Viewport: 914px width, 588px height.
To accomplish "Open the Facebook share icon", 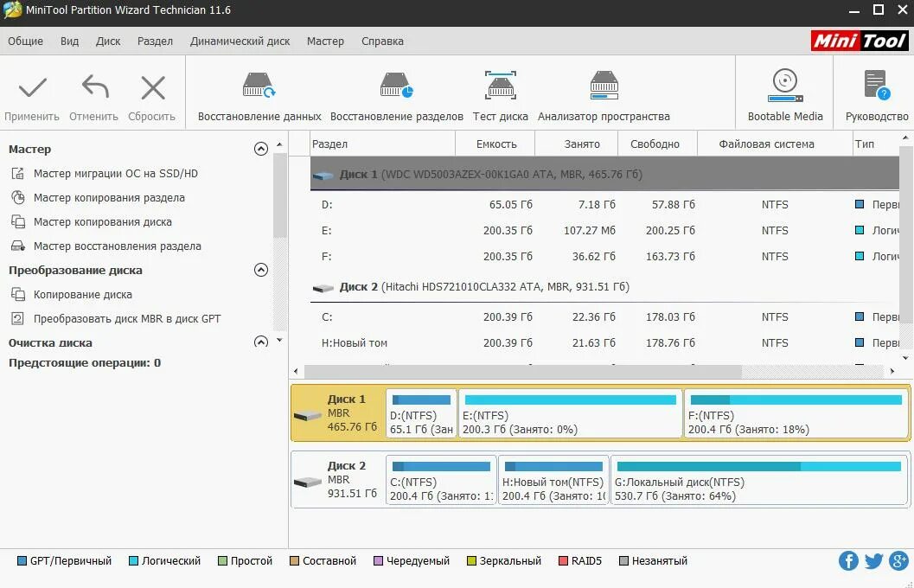I will (x=849, y=561).
